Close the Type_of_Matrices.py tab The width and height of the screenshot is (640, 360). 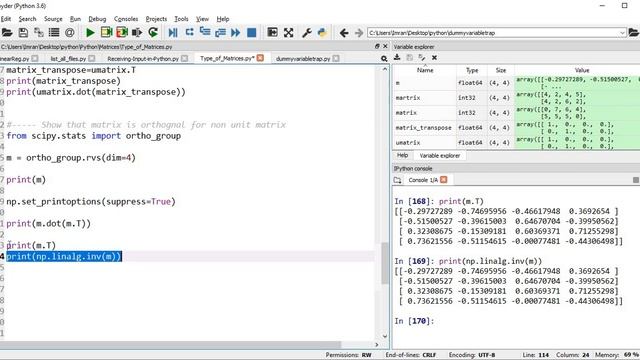point(260,58)
